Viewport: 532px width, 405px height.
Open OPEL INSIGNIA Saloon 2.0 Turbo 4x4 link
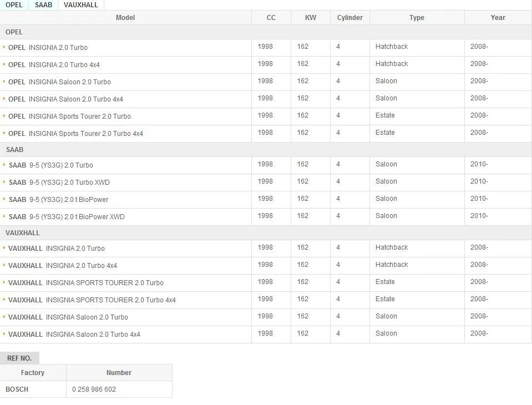coord(65,99)
